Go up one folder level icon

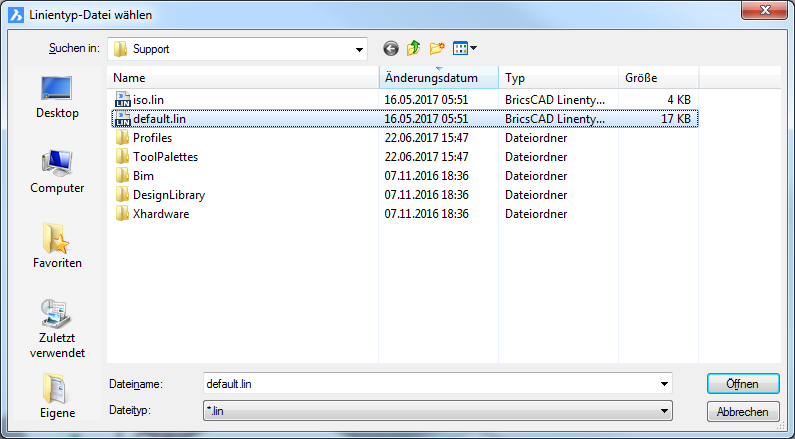point(414,48)
